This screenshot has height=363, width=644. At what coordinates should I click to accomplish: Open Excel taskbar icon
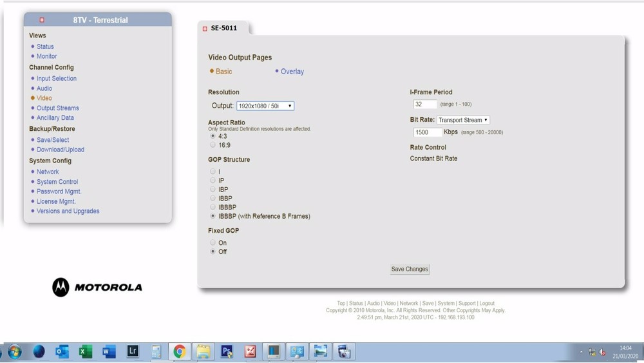click(x=86, y=351)
